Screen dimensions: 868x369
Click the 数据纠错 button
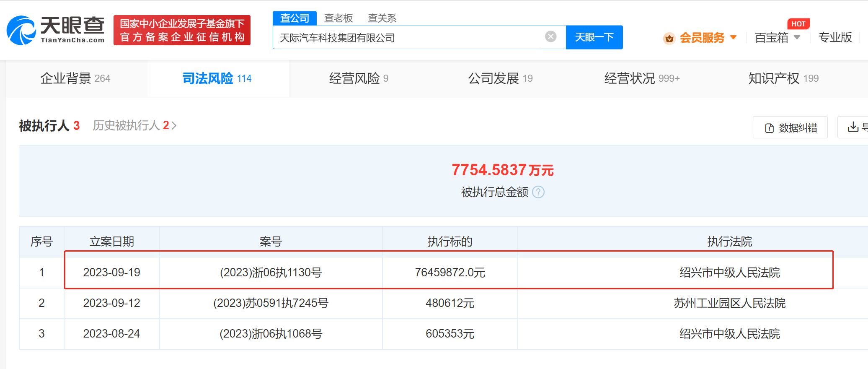coord(790,127)
